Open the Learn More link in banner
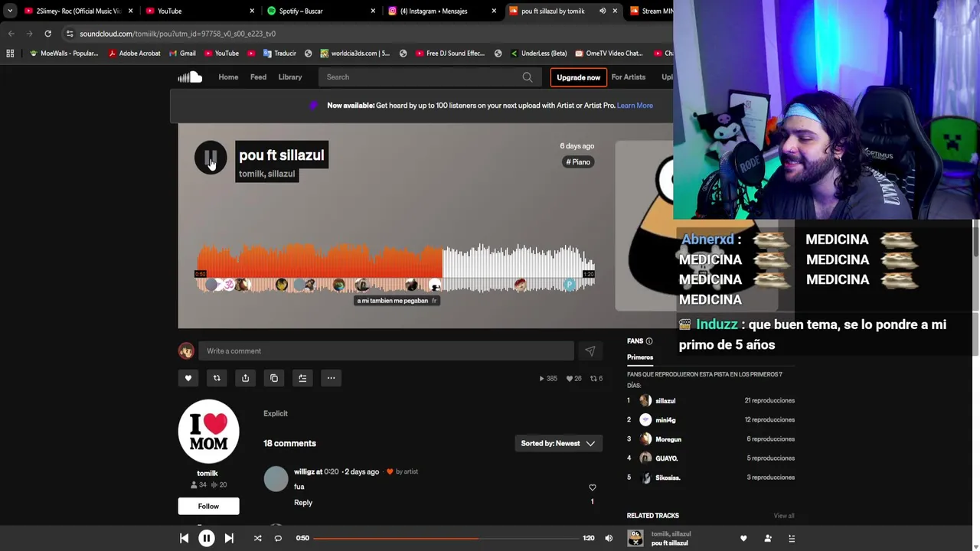This screenshot has height=551, width=980. tap(635, 106)
